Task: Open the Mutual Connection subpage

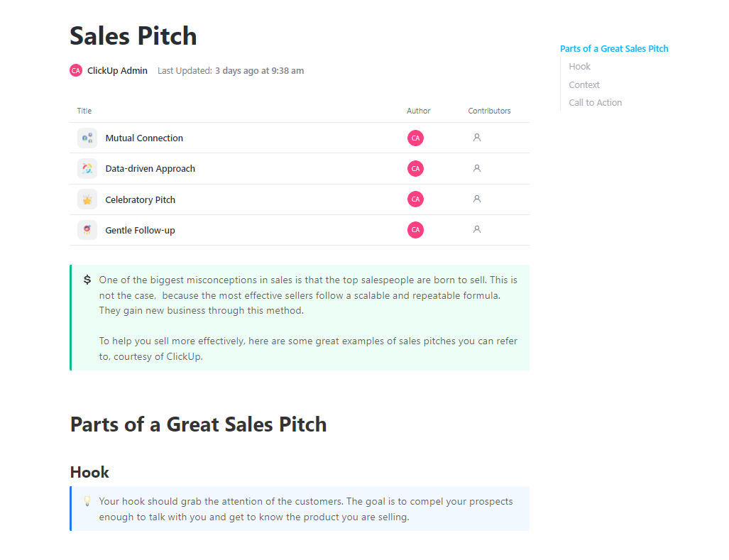Action: [x=144, y=138]
